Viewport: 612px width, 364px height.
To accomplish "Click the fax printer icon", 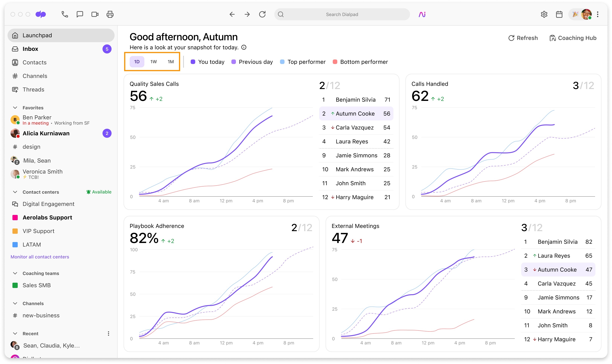I will click(x=110, y=14).
